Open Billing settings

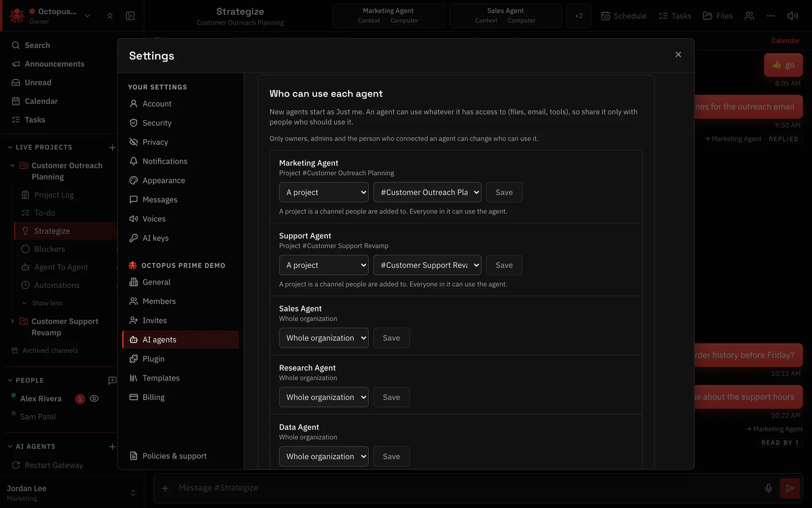click(180, 397)
